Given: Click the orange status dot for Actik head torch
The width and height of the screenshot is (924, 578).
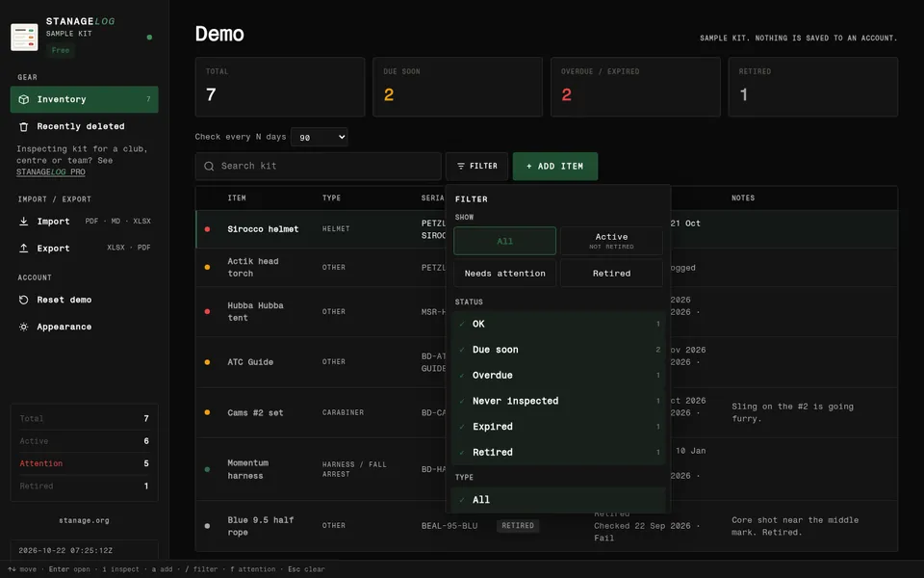Looking at the screenshot, I should [208, 267].
